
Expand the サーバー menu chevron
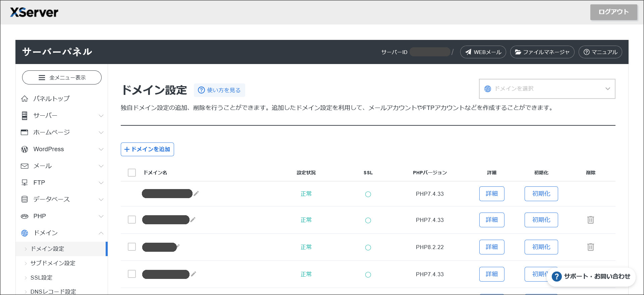point(101,116)
